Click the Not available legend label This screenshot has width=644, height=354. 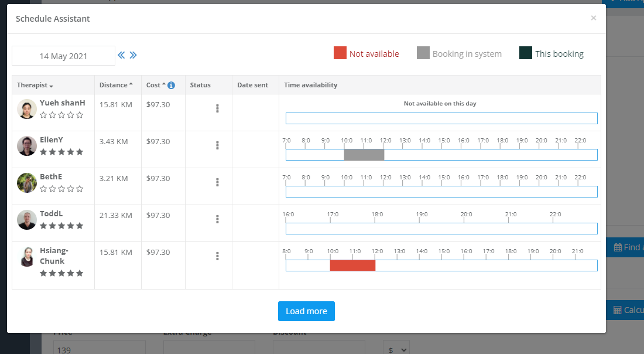tap(374, 54)
